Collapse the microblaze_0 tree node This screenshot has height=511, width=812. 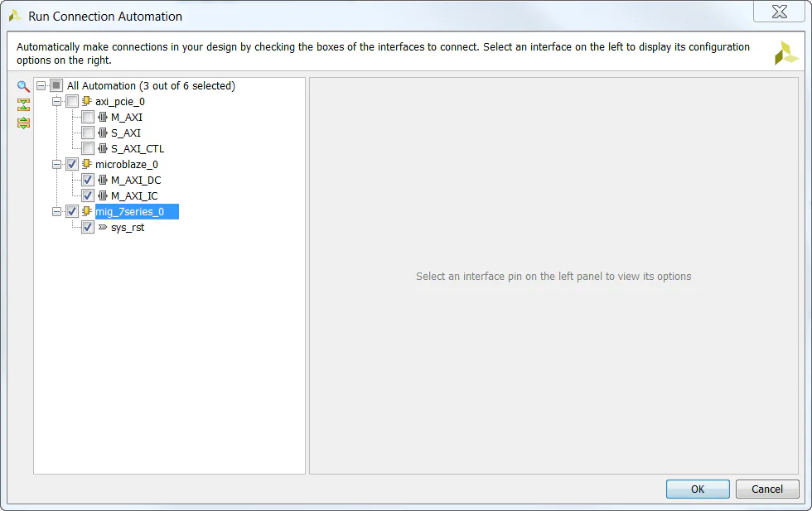point(57,164)
